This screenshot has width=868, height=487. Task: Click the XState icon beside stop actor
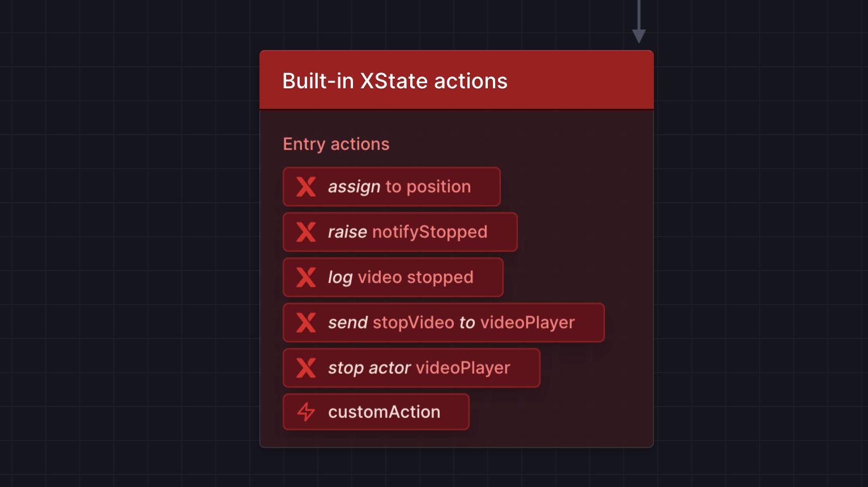tap(306, 368)
